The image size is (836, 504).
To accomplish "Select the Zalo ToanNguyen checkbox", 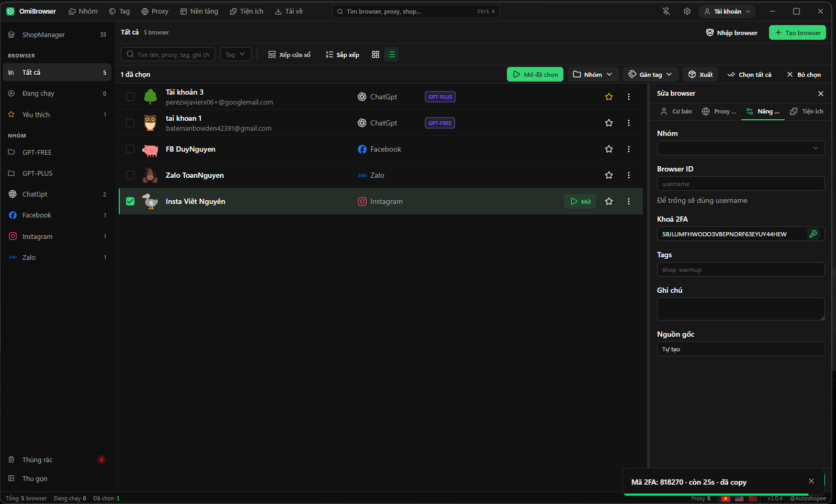I will [x=130, y=175].
